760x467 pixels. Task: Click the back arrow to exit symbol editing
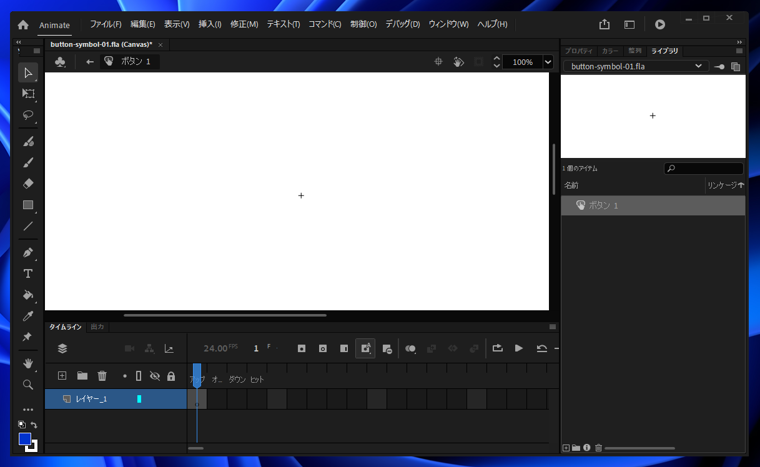point(90,62)
